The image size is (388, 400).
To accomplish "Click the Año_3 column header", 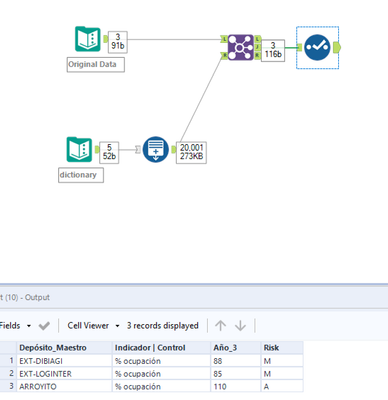I will [235, 348].
